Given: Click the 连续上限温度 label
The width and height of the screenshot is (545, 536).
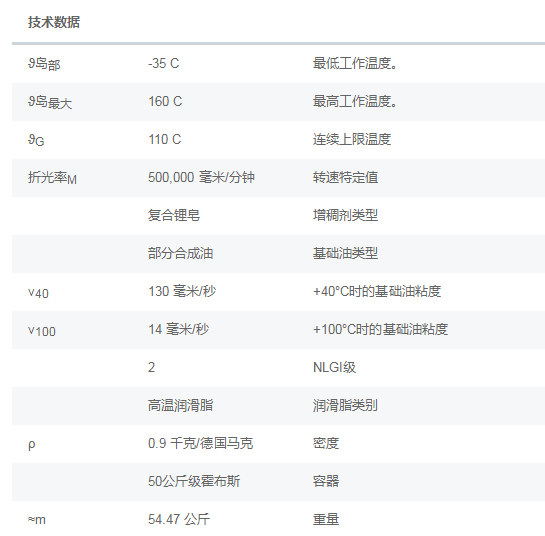Looking at the screenshot, I should (x=352, y=139).
